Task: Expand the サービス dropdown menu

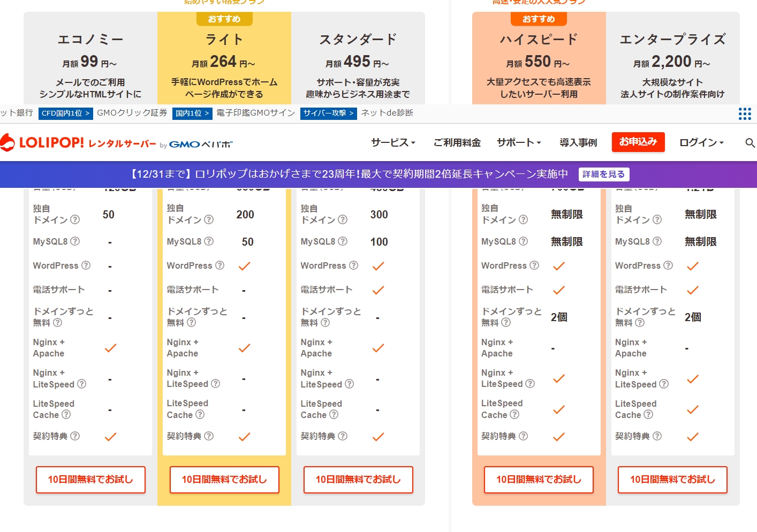Action: (x=393, y=142)
